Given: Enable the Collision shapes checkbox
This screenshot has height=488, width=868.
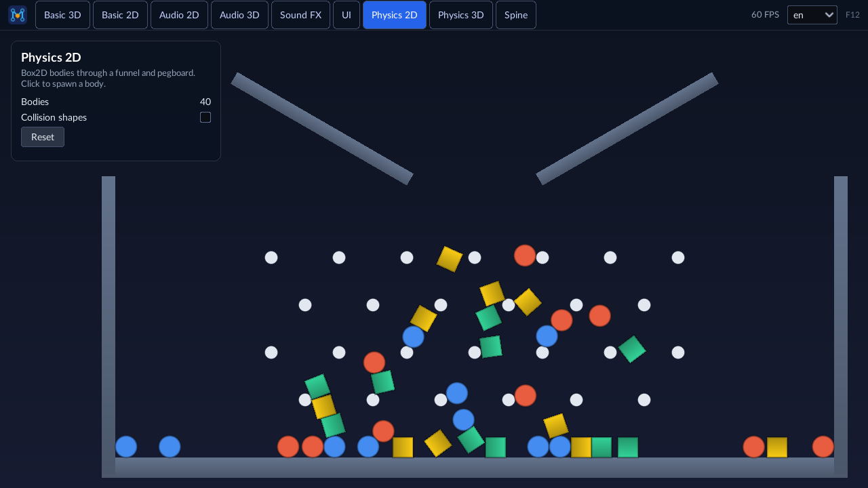Looking at the screenshot, I should 205,117.
